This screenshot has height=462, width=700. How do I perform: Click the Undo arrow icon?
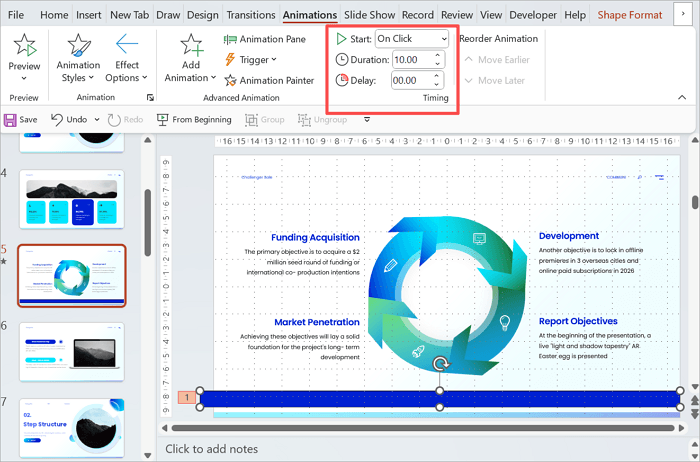(x=56, y=119)
